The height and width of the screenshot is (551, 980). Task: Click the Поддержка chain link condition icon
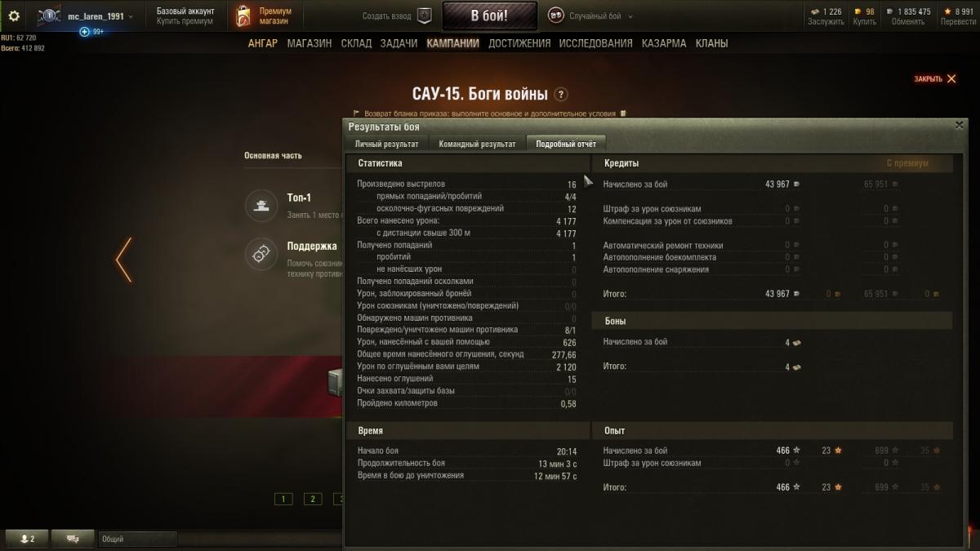point(262,255)
